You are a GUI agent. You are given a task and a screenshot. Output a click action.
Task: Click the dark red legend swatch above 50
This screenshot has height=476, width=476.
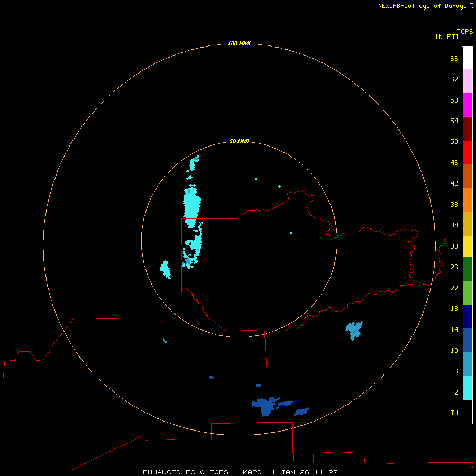click(x=467, y=129)
